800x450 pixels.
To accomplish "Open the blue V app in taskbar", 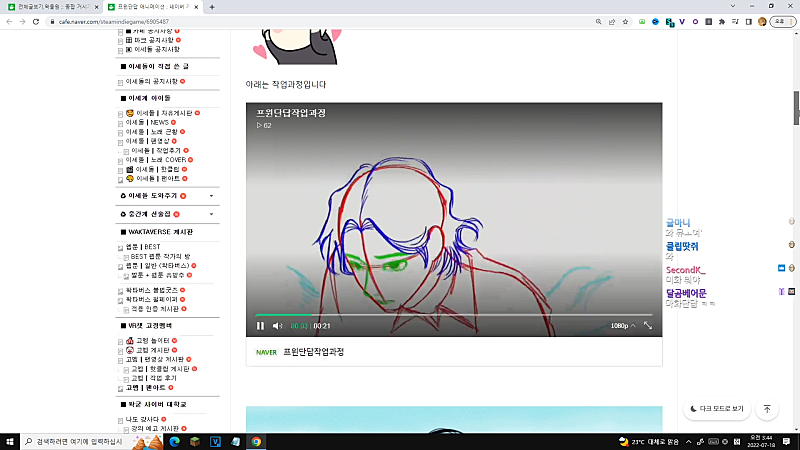I will pyautogui.click(x=215, y=442).
